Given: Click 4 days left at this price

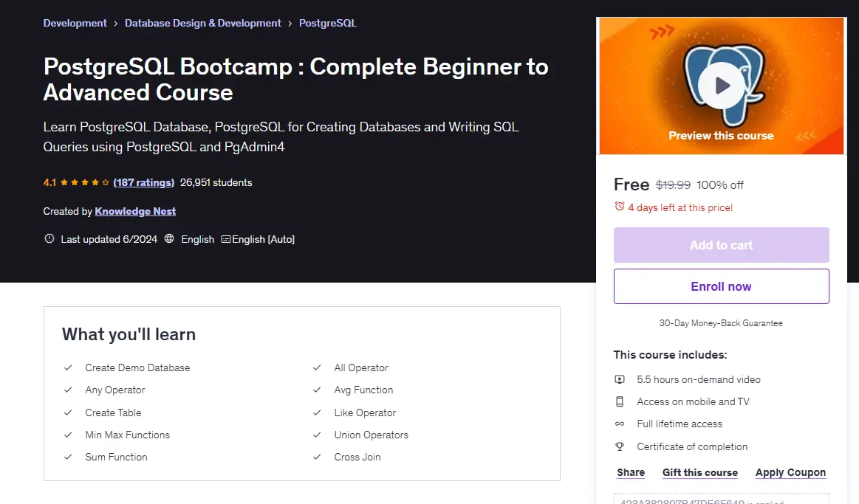Looking at the screenshot, I should tap(680, 207).
